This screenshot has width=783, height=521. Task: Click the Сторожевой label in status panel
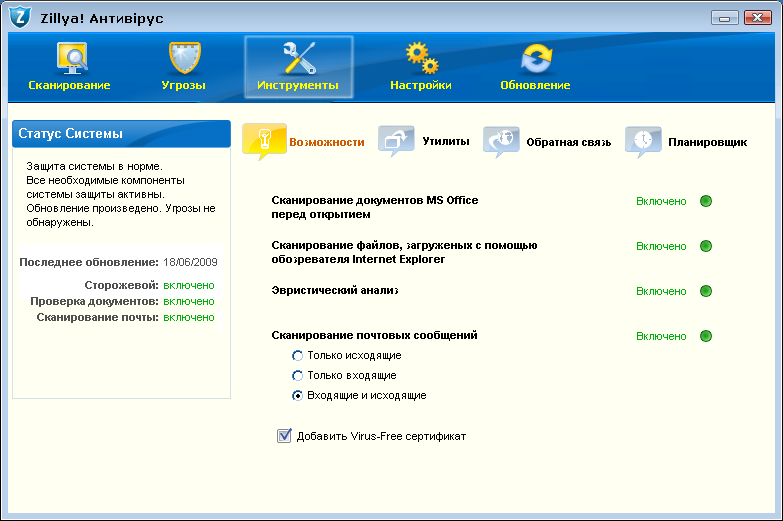point(121,285)
